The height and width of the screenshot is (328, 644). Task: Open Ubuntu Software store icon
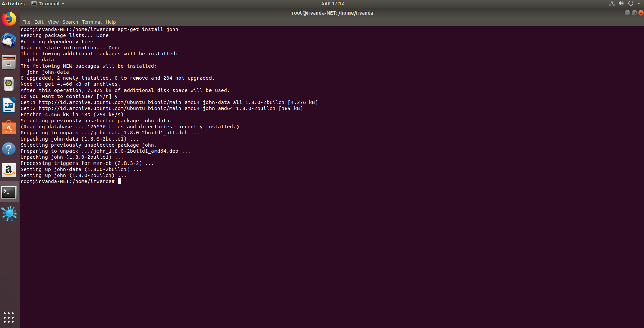point(9,127)
